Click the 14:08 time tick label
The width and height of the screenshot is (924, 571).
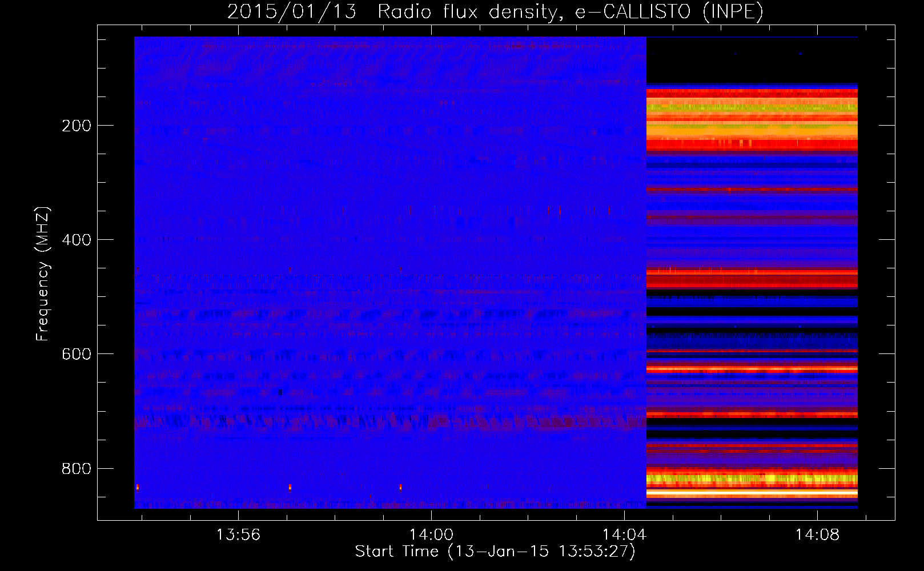pyautogui.click(x=817, y=534)
